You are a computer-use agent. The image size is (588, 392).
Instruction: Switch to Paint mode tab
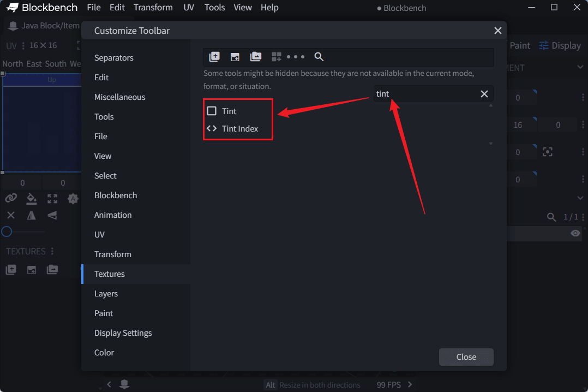[519, 45]
